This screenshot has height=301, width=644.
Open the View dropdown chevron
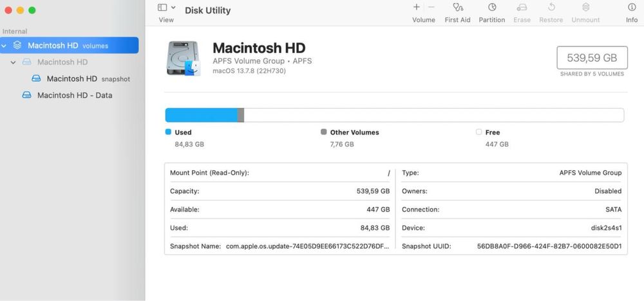click(x=173, y=7)
